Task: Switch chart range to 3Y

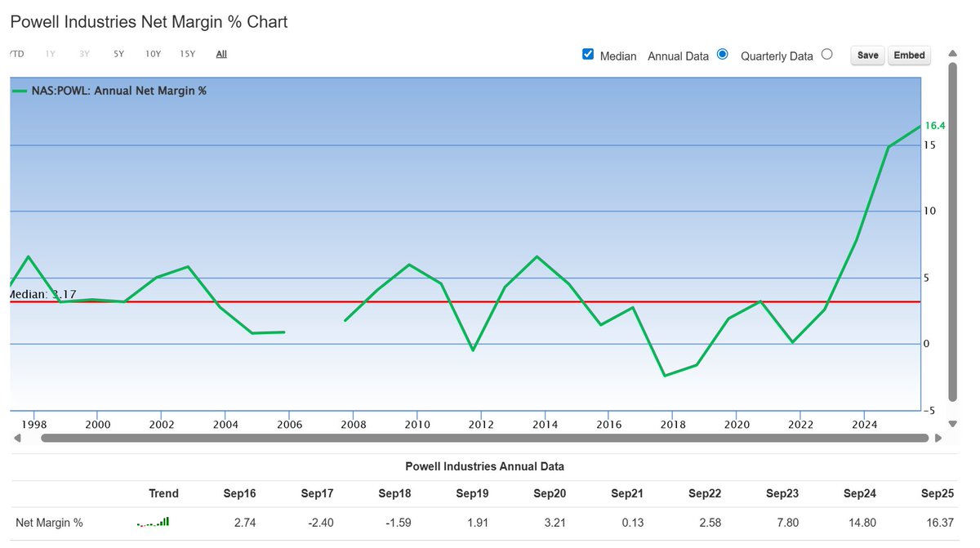Action: (x=85, y=54)
